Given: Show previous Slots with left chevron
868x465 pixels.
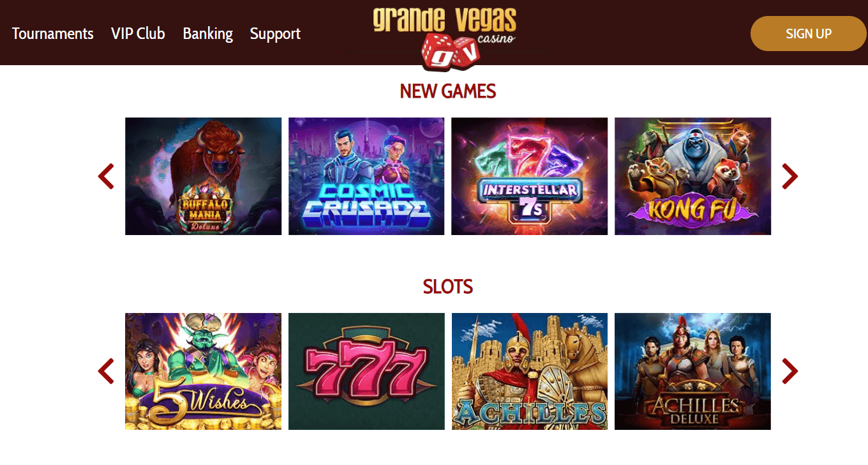Looking at the screenshot, I should tap(106, 371).
